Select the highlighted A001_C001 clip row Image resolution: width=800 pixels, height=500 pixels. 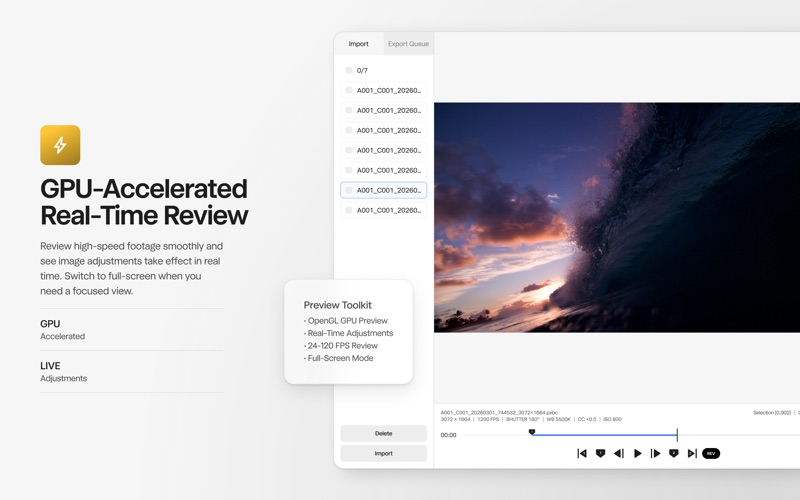[x=384, y=190]
